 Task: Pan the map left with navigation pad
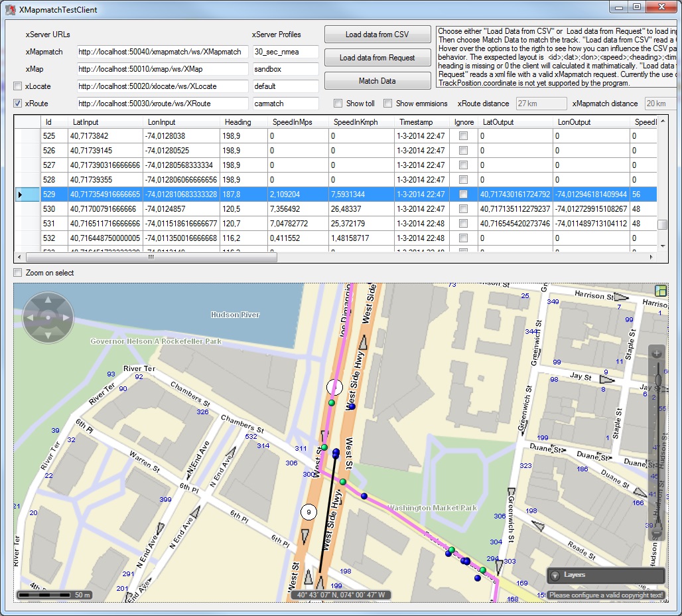(31, 318)
